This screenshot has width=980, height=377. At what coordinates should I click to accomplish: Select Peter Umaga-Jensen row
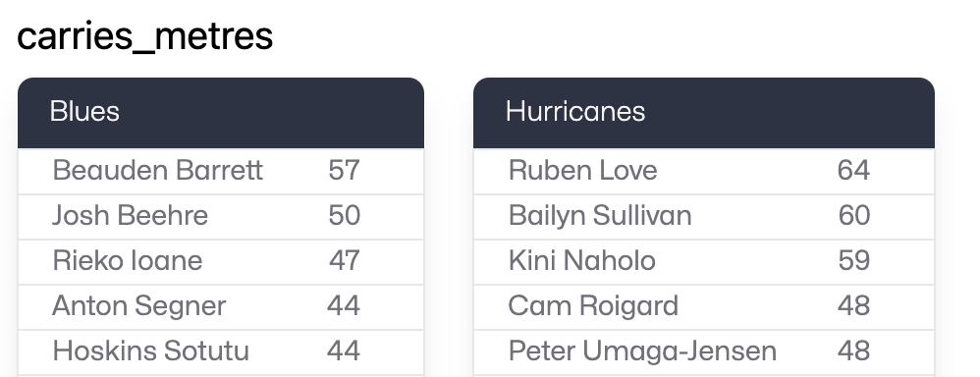tap(704, 351)
